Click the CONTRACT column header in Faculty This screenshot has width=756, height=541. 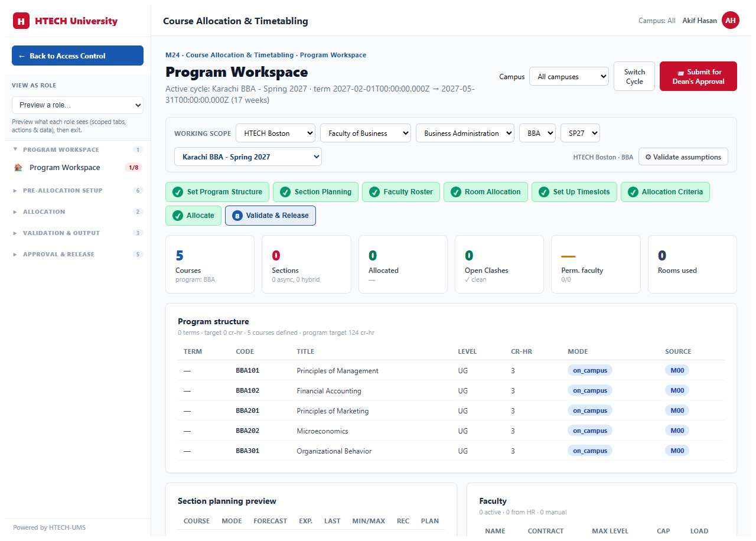pos(546,531)
